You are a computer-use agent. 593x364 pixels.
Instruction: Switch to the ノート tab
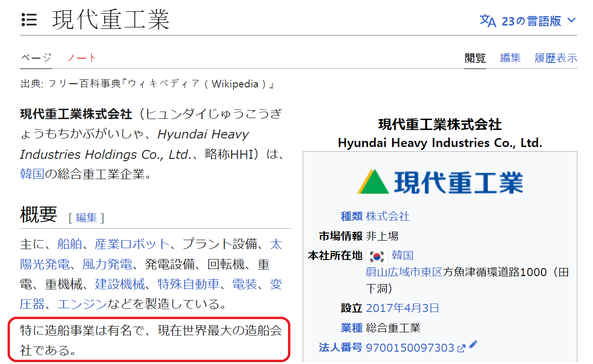point(82,58)
